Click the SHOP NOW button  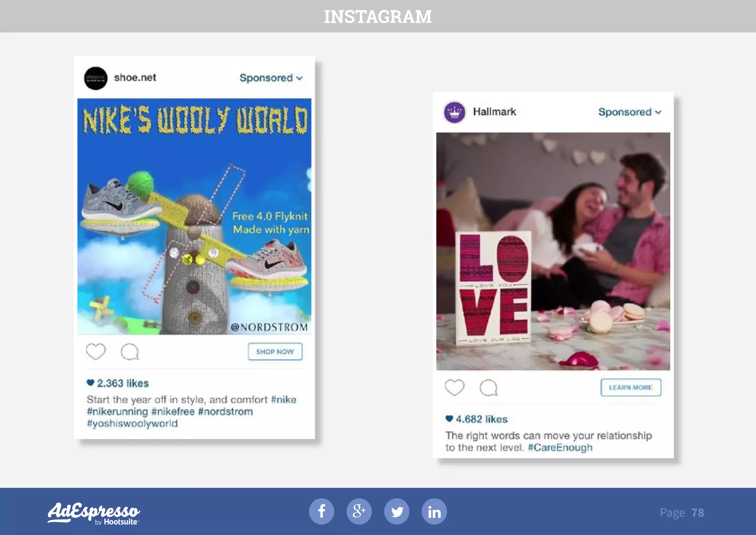275,351
